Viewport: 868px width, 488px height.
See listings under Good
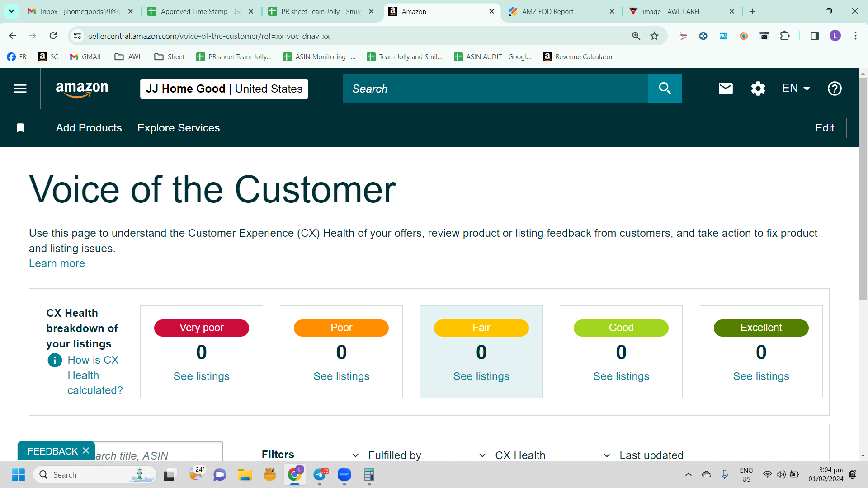click(621, 376)
